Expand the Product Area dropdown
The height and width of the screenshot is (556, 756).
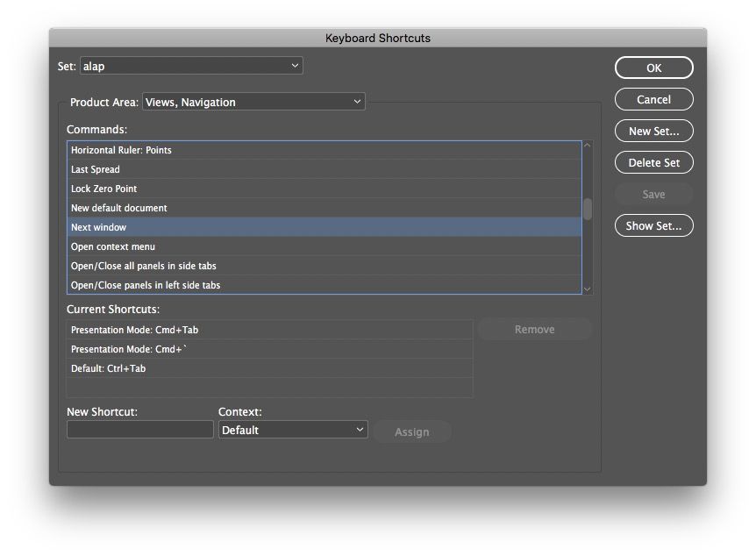[x=253, y=102]
